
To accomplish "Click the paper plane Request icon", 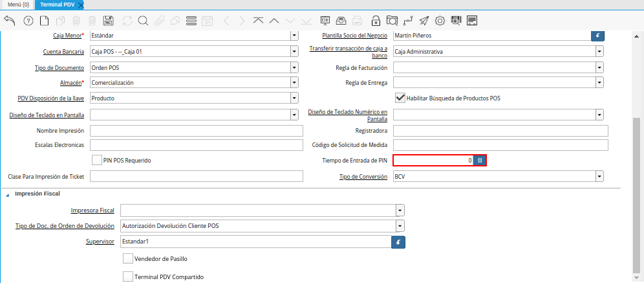I will pos(424,21).
